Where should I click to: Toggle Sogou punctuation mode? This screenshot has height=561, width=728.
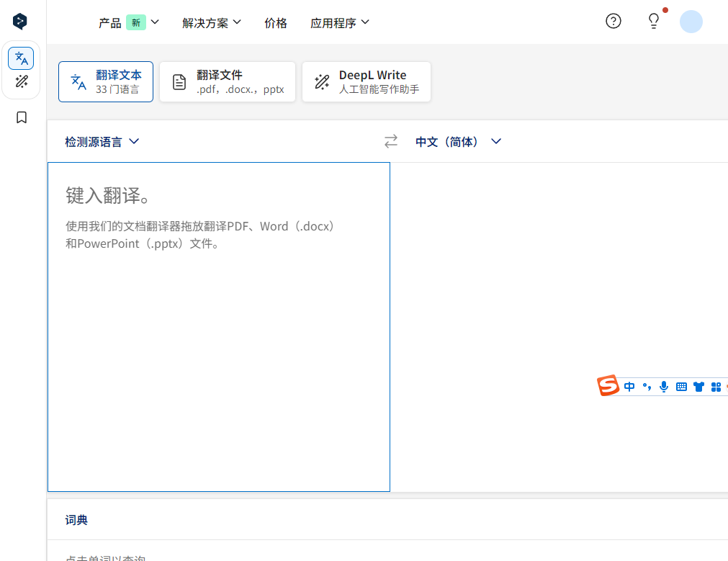tap(647, 387)
